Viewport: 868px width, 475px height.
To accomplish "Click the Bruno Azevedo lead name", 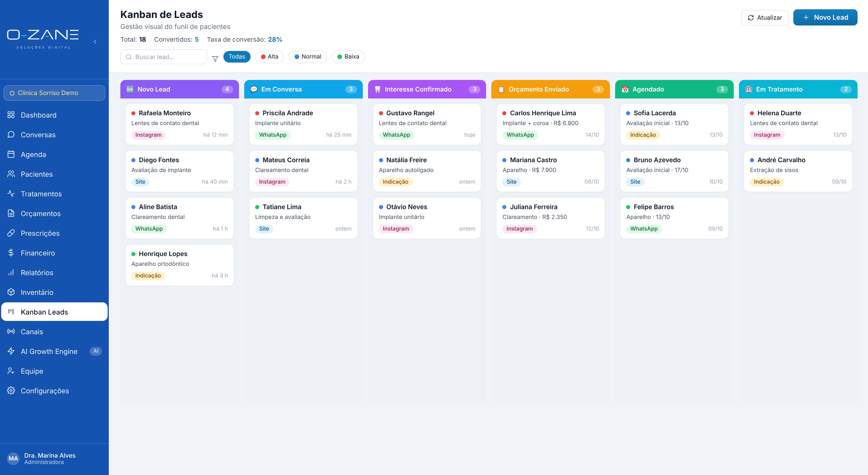I will click(x=657, y=160).
